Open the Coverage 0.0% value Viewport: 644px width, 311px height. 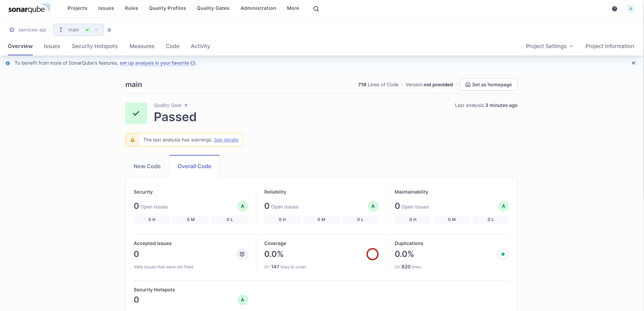[x=274, y=254]
